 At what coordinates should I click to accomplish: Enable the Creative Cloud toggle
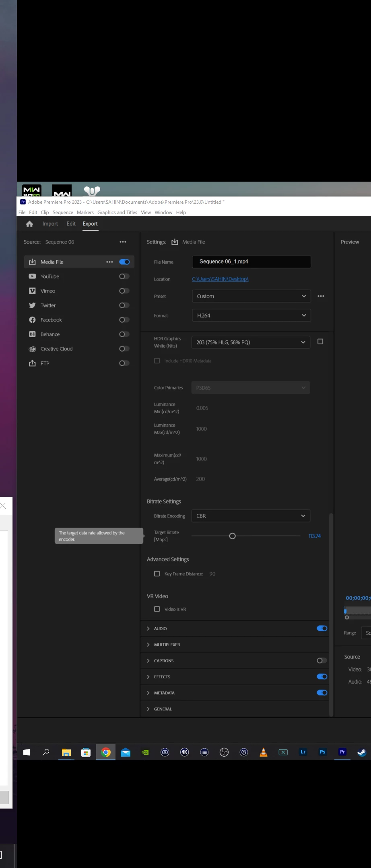click(x=124, y=349)
